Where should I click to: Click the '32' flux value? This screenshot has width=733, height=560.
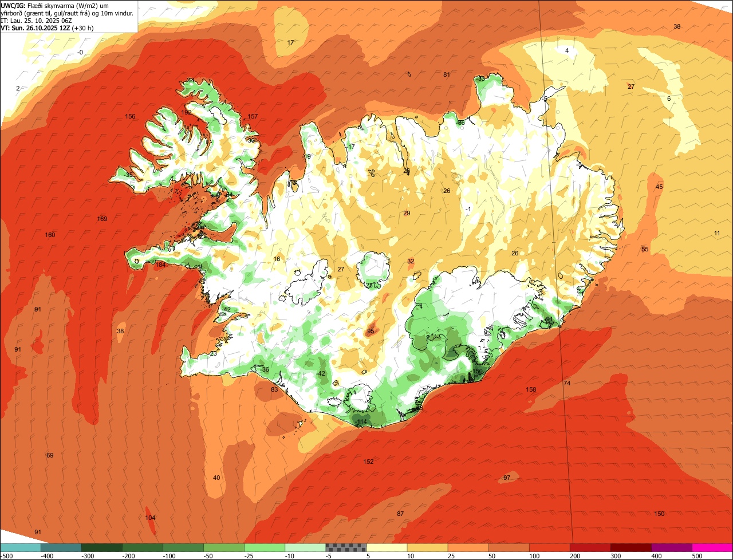pos(411,261)
